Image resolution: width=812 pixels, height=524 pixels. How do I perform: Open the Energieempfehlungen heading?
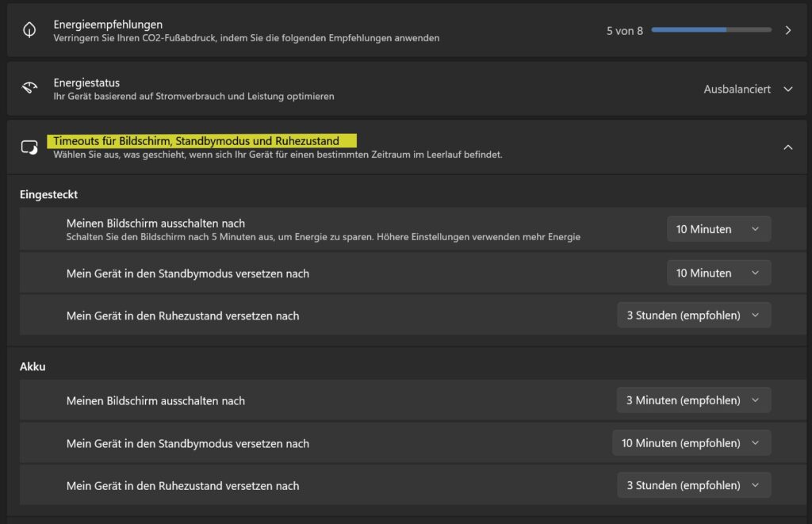[108, 25]
